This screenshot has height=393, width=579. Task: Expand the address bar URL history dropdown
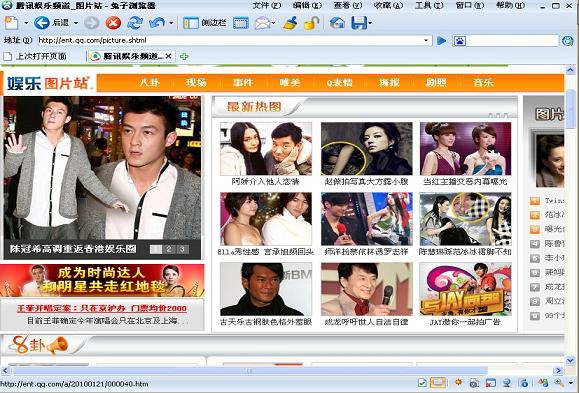click(x=426, y=40)
